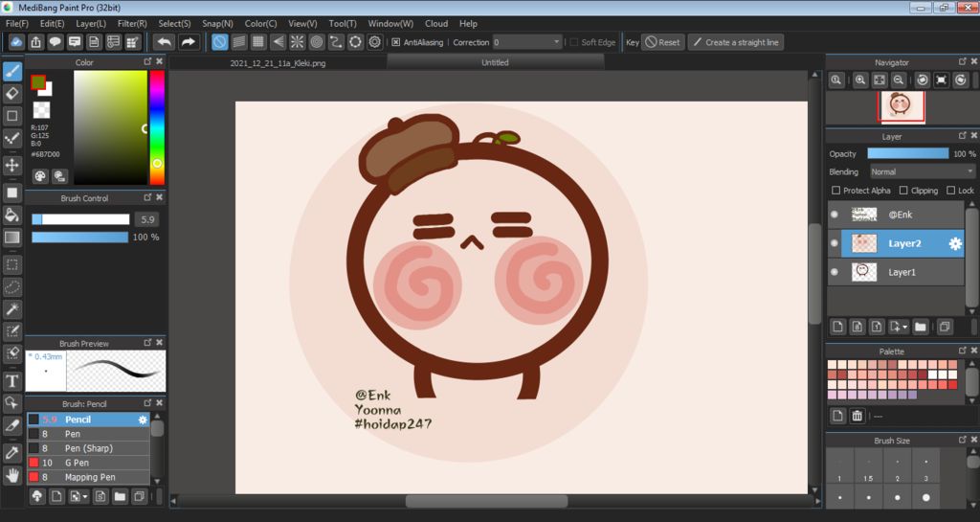Click Create a straight line button
This screenshot has height=522, width=980.
pos(736,42)
